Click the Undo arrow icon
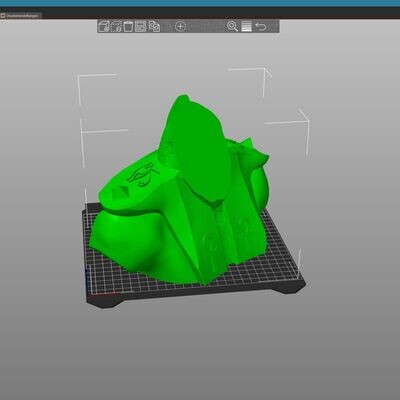400x400 pixels. tap(261, 26)
